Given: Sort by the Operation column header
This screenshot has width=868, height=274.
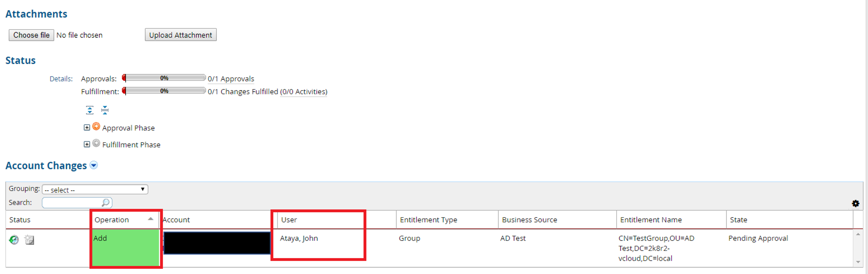Looking at the screenshot, I should pos(112,220).
